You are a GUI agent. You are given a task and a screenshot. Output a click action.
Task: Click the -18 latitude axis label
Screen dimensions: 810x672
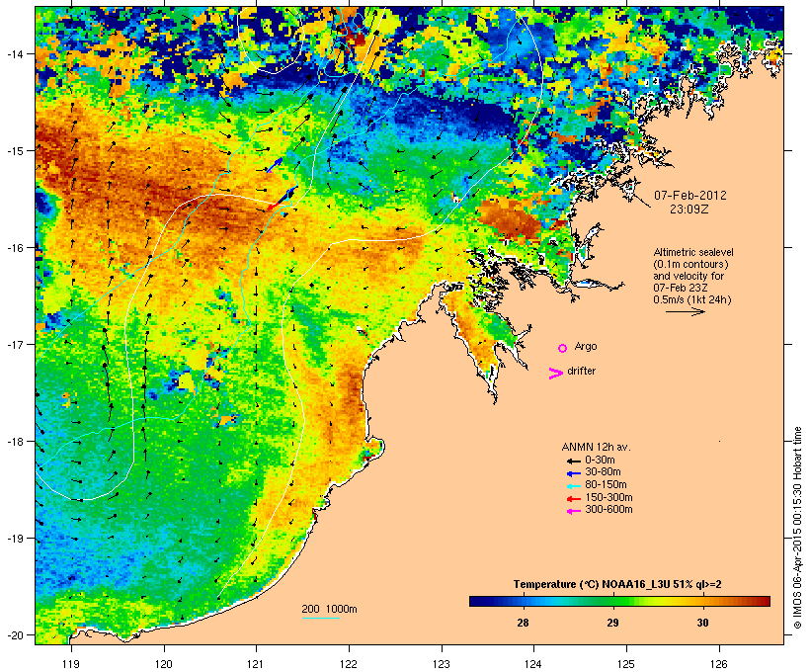(15, 442)
